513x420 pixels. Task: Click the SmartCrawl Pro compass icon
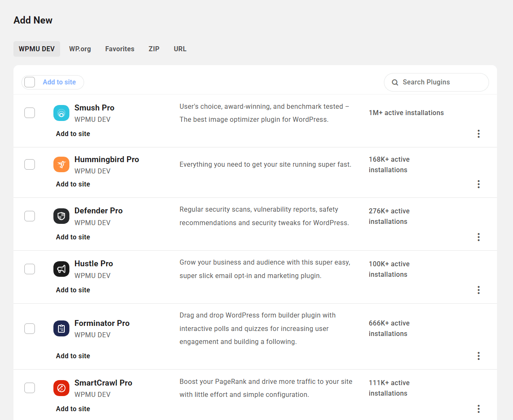coord(61,388)
